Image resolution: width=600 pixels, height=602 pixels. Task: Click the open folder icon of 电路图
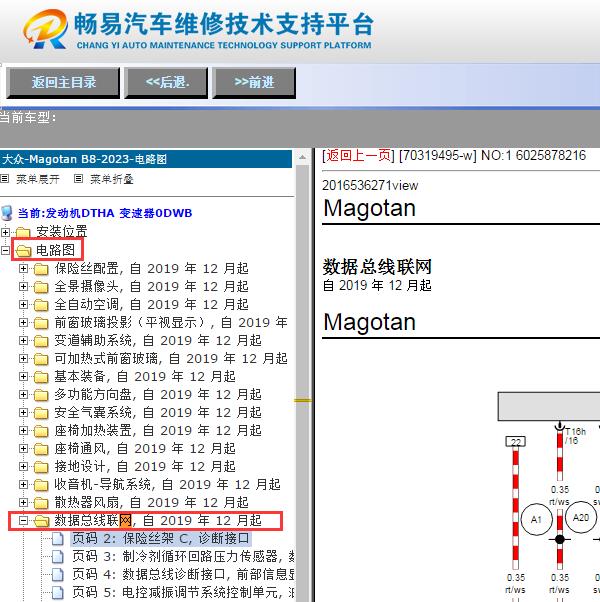pyautogui.click(x=23, y=251)
